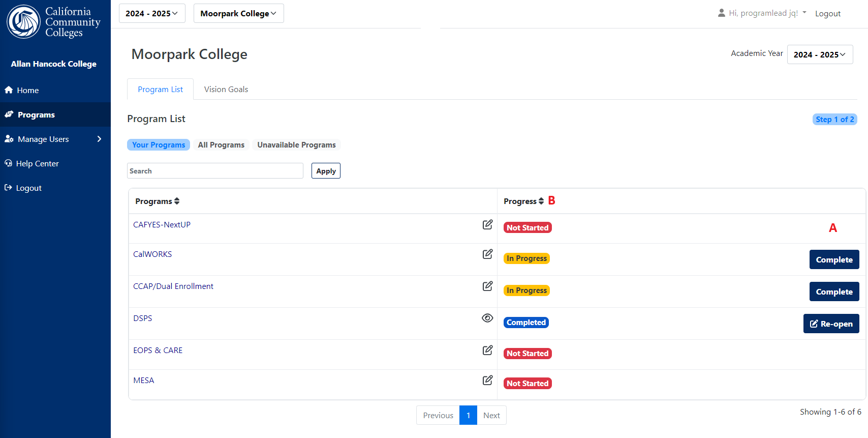Screen dimensions: 868x438
Task: Click the California Community Colleges logo
Action: point(54,22)
